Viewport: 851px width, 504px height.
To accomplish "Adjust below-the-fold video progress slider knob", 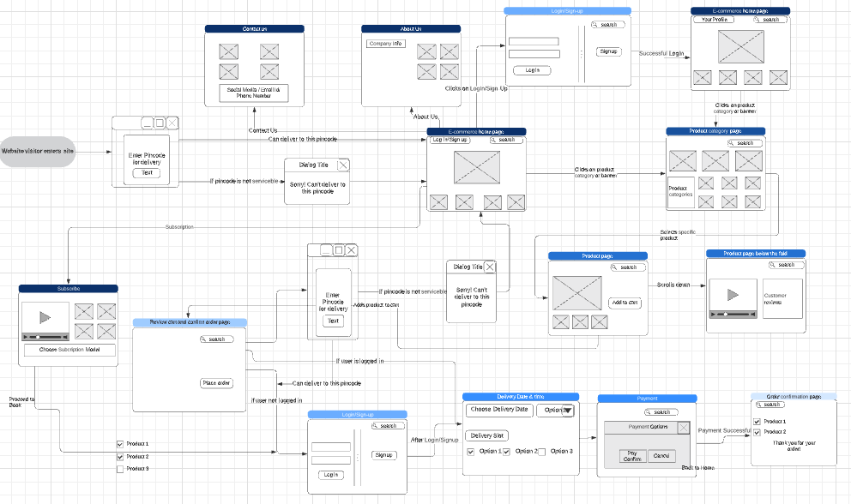I will click(726, 314).
